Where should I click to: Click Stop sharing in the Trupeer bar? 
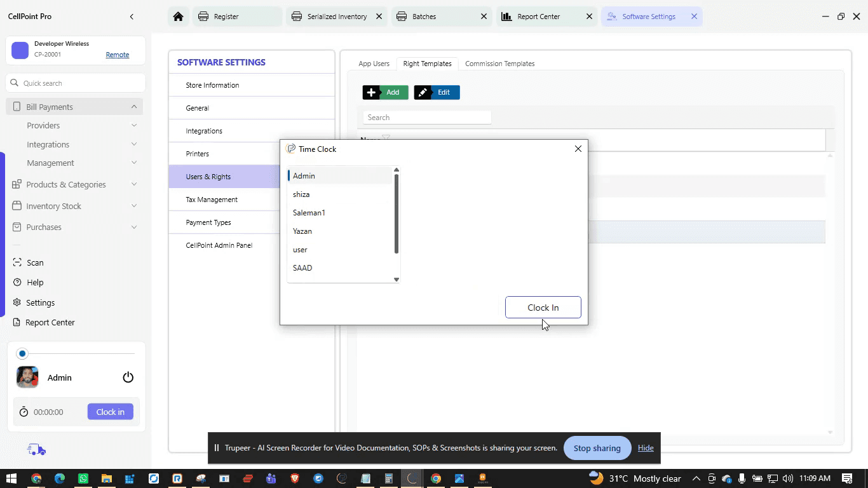point(597,448)
